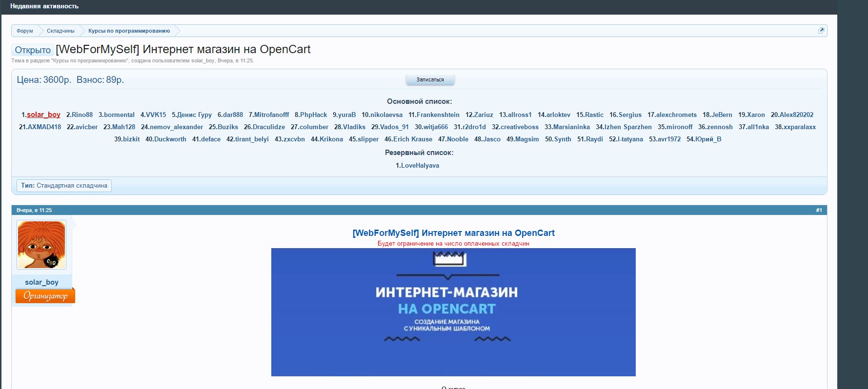868x389 pixels.
Task: Open participant xxparalaxx profile
Action: pyautogui.click(x=800, y=127)
